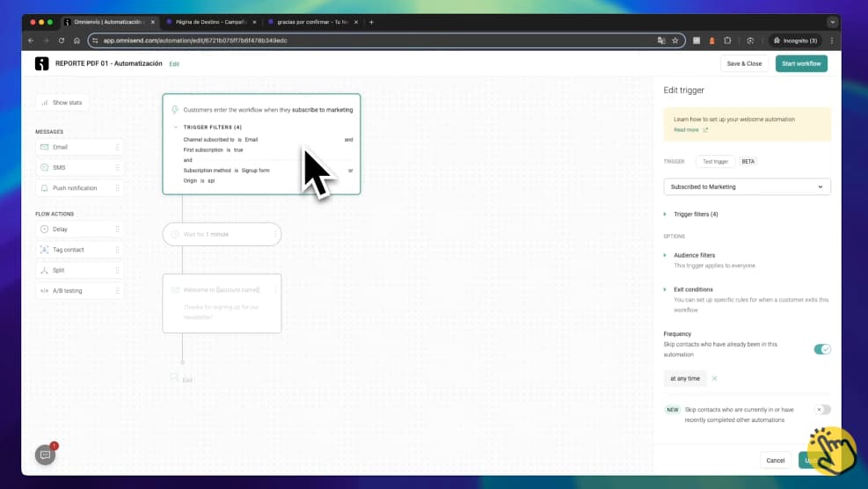Close the gracias por confirmar tab

coord(356,22)
